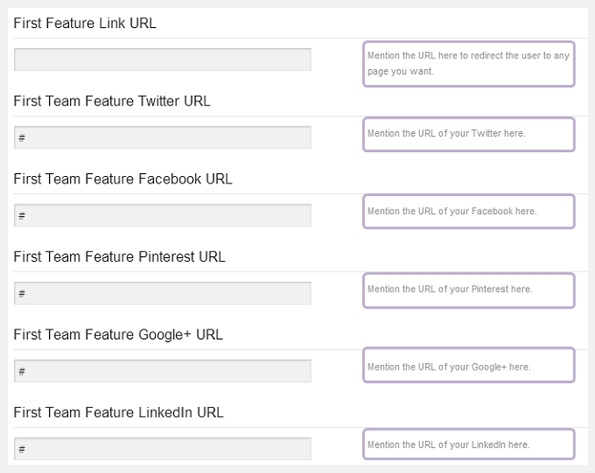Click the First Team Feature Facebook URL field
Screen dimensions: 595x473
tap(162, 215)
